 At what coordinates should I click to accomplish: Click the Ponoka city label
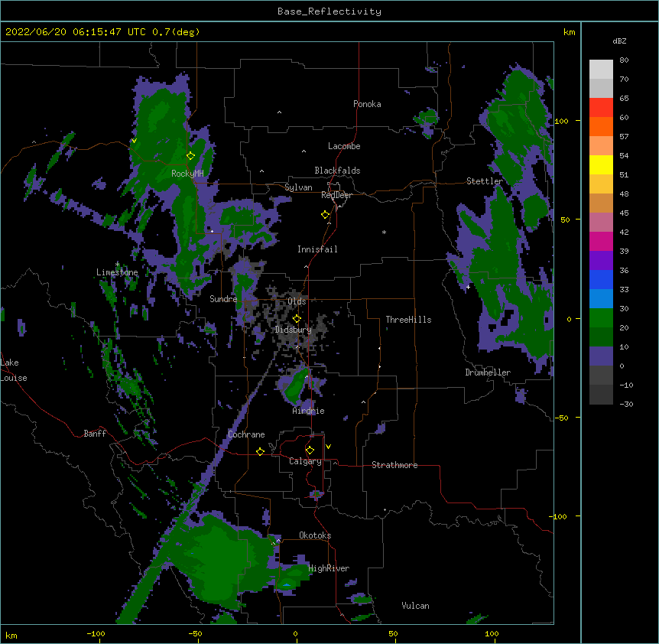point(367,104)
